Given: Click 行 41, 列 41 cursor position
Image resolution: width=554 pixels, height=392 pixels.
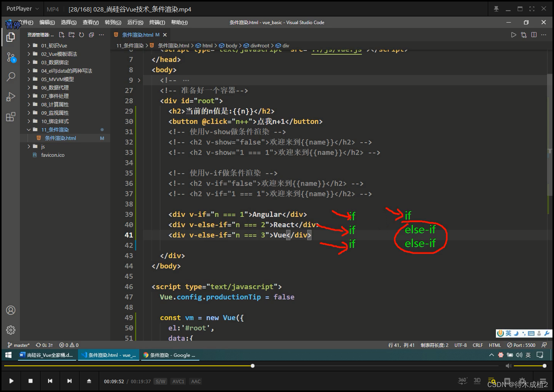Looking at the screenshot, I should tap(401, 345).
